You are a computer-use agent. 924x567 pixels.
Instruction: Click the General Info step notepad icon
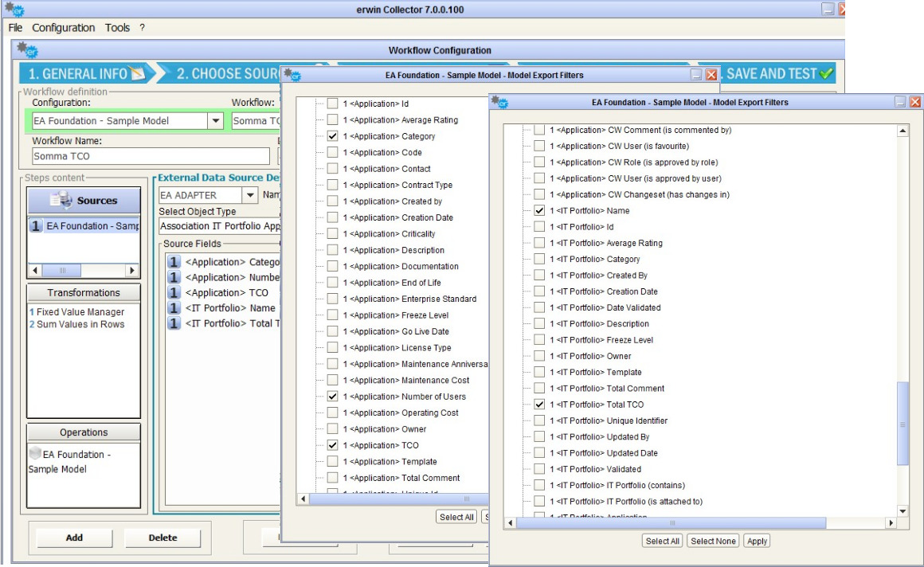coord(139,74)
